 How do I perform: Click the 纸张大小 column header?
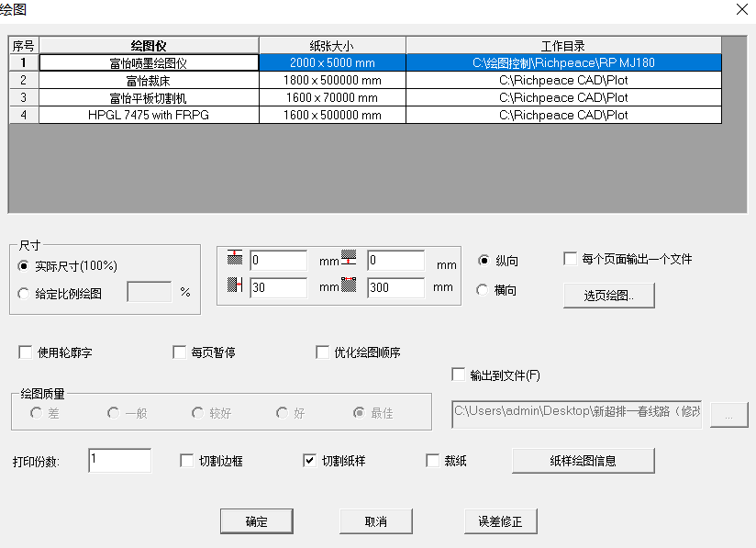click(332, 46)
